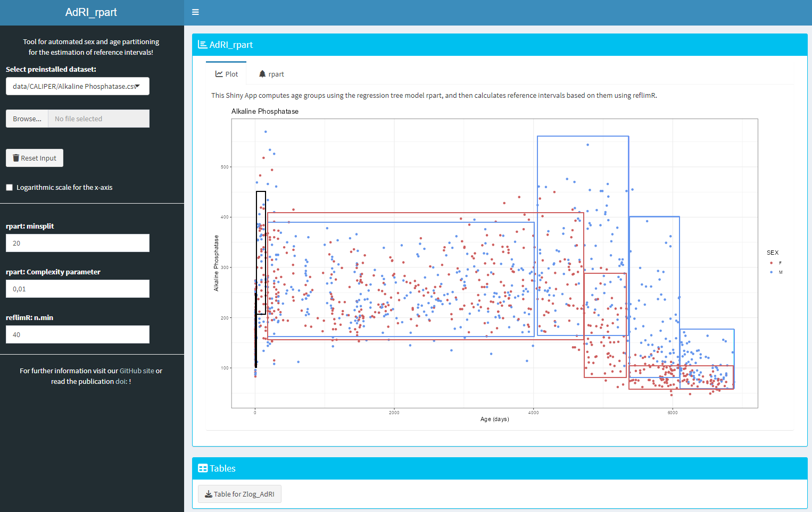Click the AdRI_rpart app title
Viewport: 812px width, 512px height.
coord(91,12)
